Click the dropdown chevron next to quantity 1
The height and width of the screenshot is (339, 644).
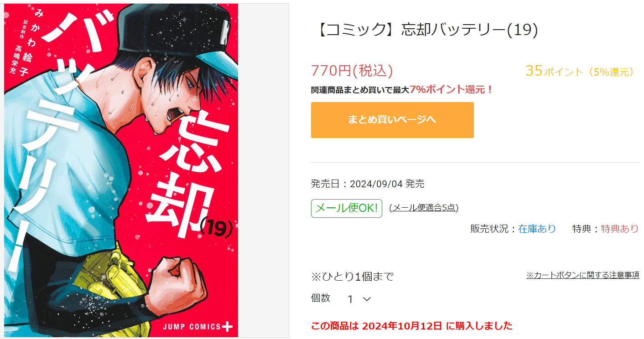pyautogui.click(x=367, y=299)
